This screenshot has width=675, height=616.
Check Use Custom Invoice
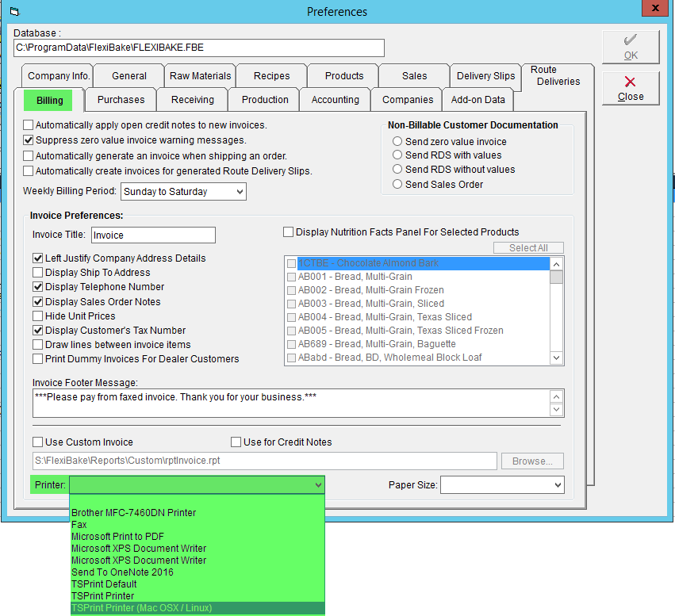(38, 442)
